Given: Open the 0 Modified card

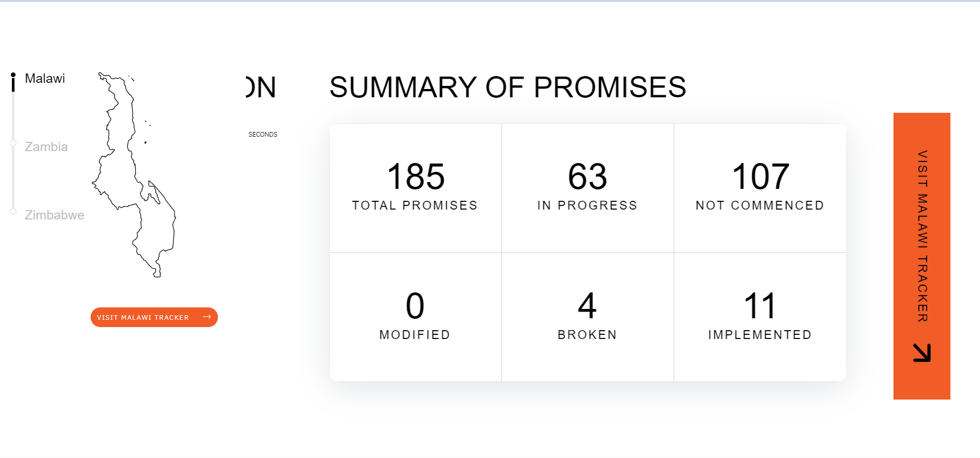Looking at the screenshot, I should (415, 317).
